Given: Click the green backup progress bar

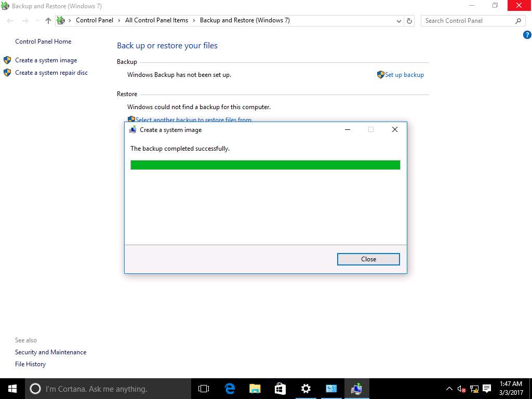Looking at the screenshot, I should point(265,165).
